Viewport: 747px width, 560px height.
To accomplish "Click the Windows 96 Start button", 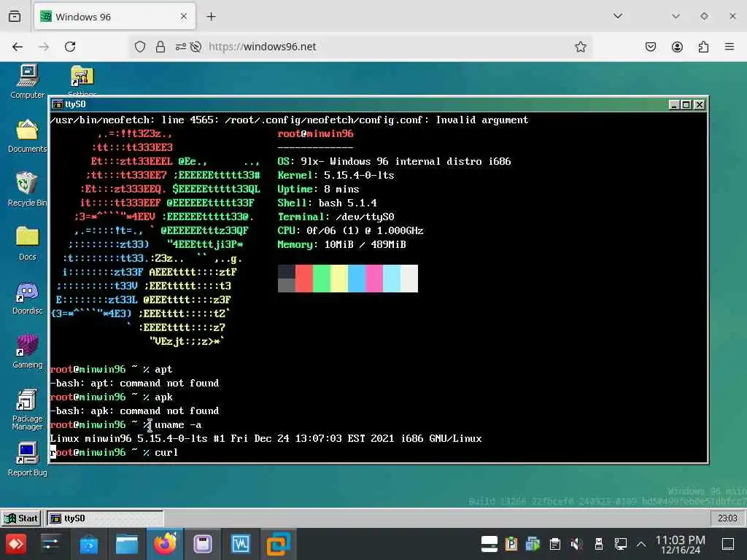I will pyautogui.click(x=21, y=518).
